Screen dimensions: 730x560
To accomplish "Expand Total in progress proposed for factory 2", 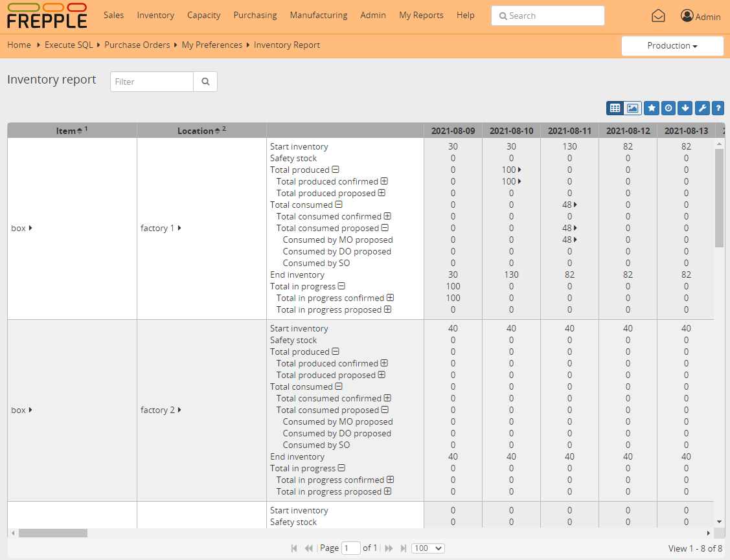I will pyautogui.click(x=387, y=491).
